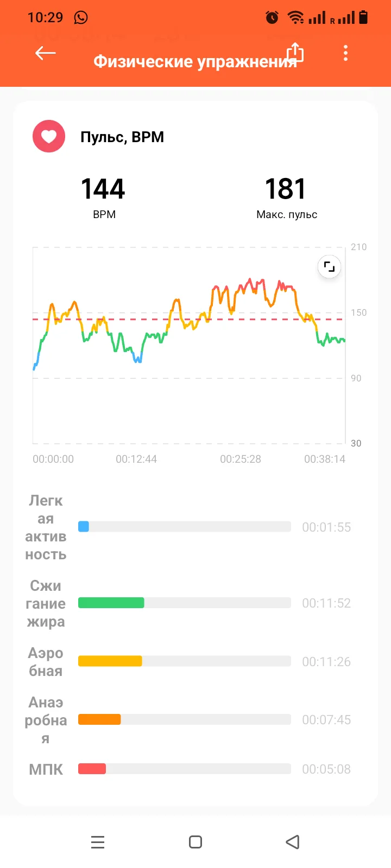Tap the Физические упражнения header title

click(194, 61)
